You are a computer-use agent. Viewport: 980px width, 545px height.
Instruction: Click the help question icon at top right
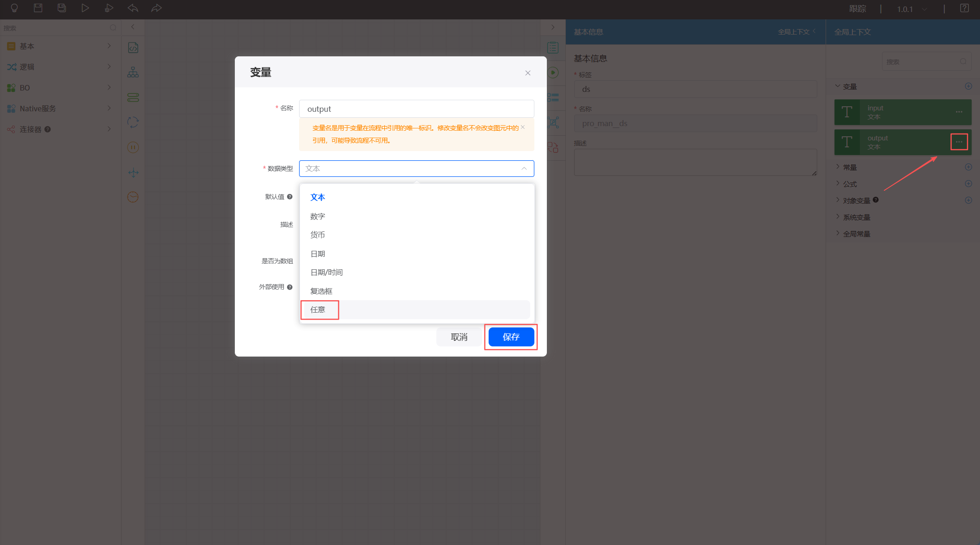point(964,8)
